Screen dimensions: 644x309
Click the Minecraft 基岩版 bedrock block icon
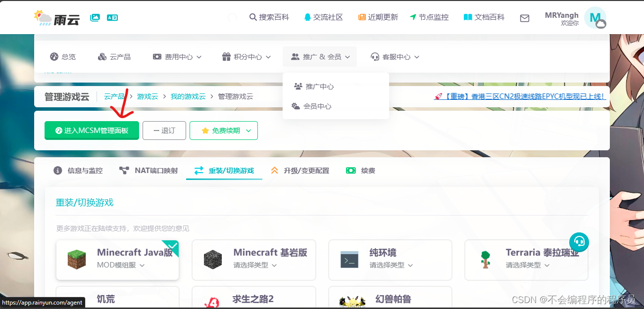pyautogui.click(x=213, y=260)
